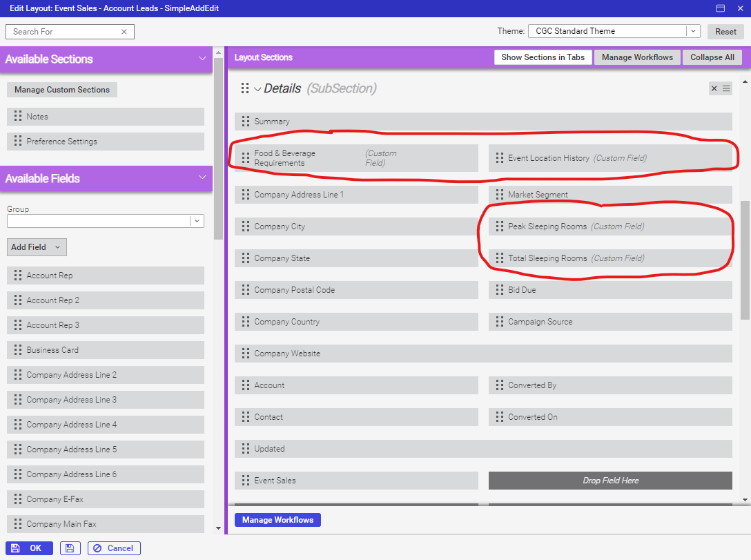Image resolution: width=751 pixels, height=560 pixels.
Task: Click Show Sections in Tabs button
Action: click(x=543, y=57)
